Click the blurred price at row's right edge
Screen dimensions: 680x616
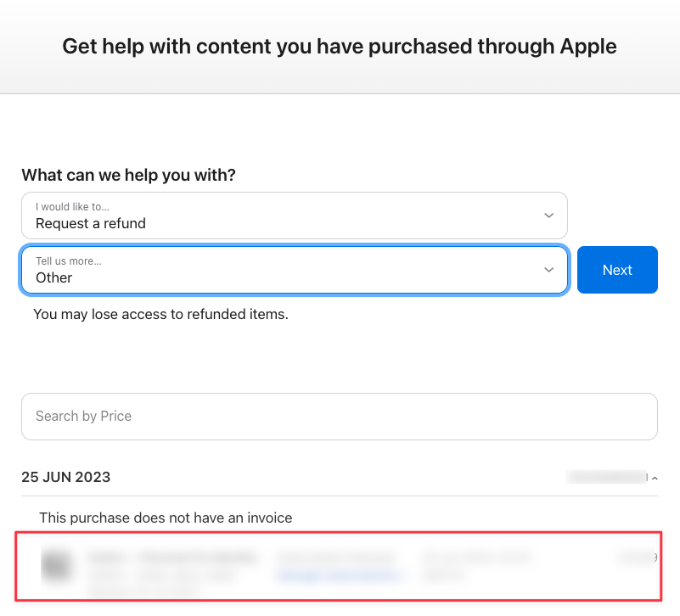click(635, 557)
